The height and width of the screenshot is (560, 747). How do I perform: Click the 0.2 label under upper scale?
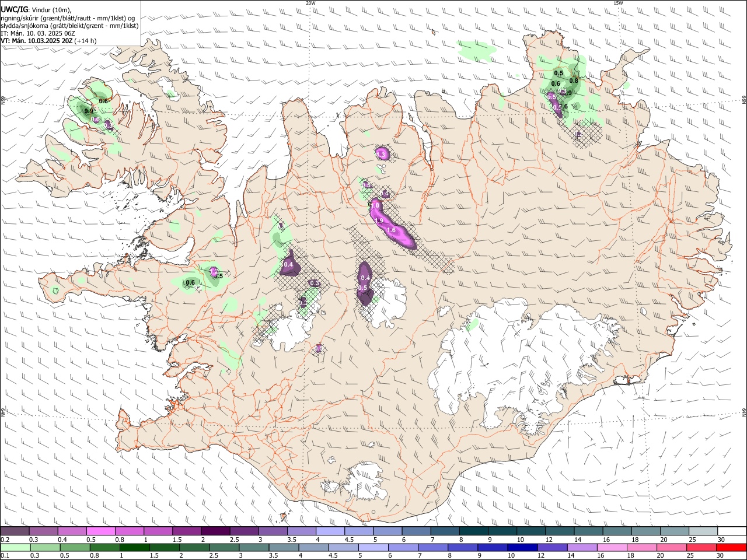point(5,540)
